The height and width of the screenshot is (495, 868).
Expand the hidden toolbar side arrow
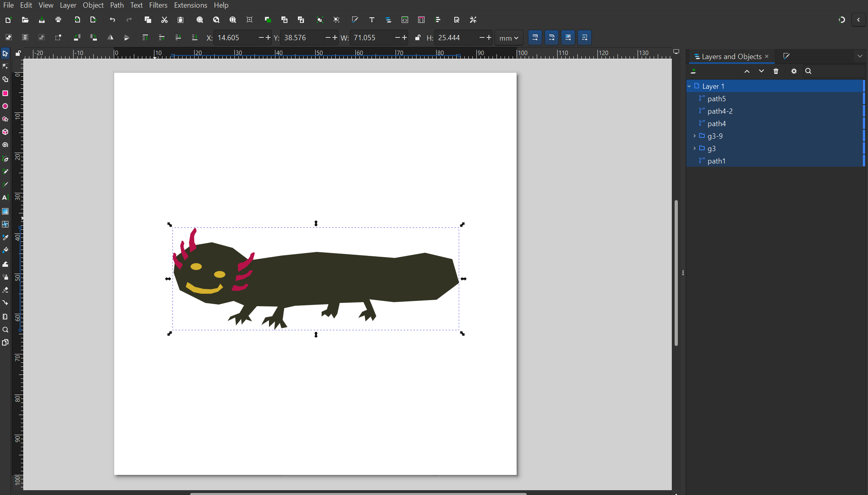pos(858,20)
